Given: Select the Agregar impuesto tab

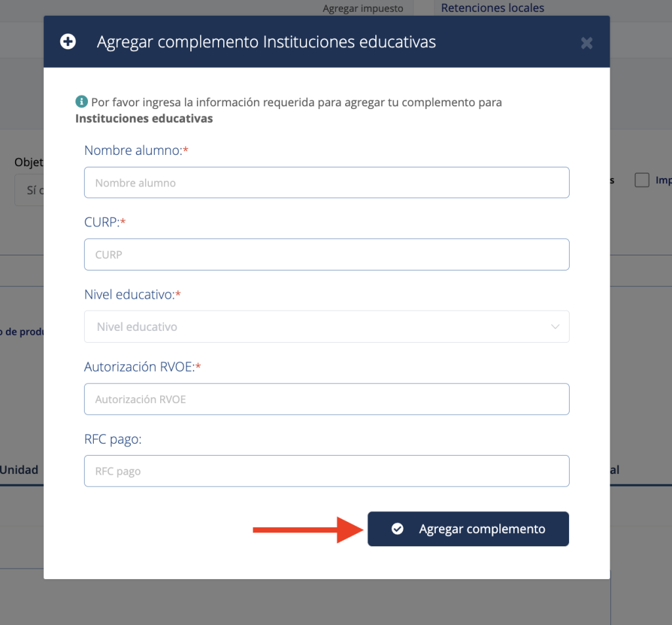Looking at the screenshot, I should point(363,8).
